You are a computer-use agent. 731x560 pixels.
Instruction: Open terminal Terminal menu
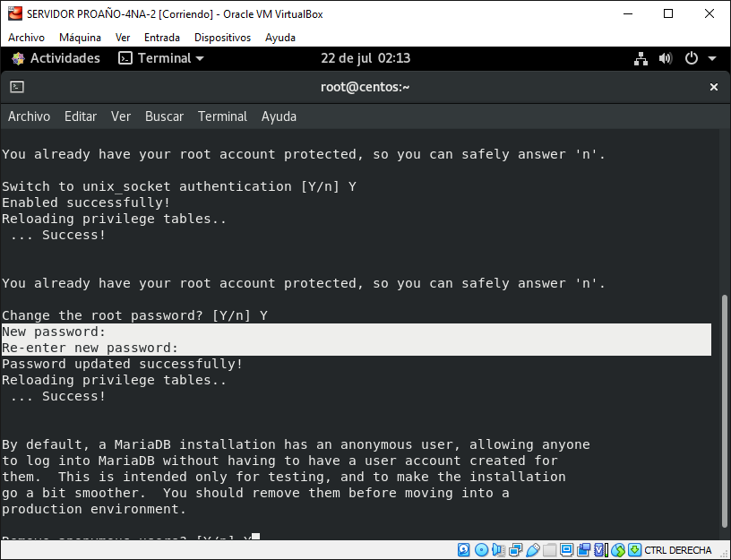(x=222, y=116)
